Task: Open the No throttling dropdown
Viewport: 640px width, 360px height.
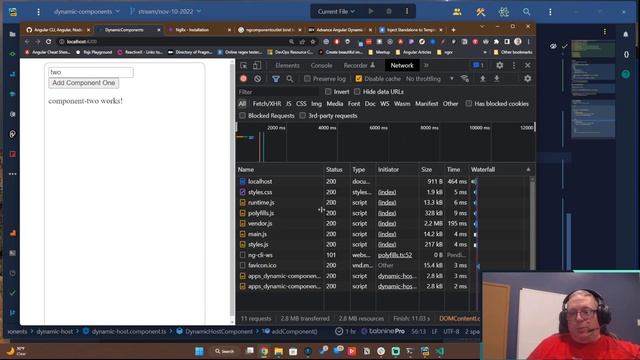Action: point(430,78)
